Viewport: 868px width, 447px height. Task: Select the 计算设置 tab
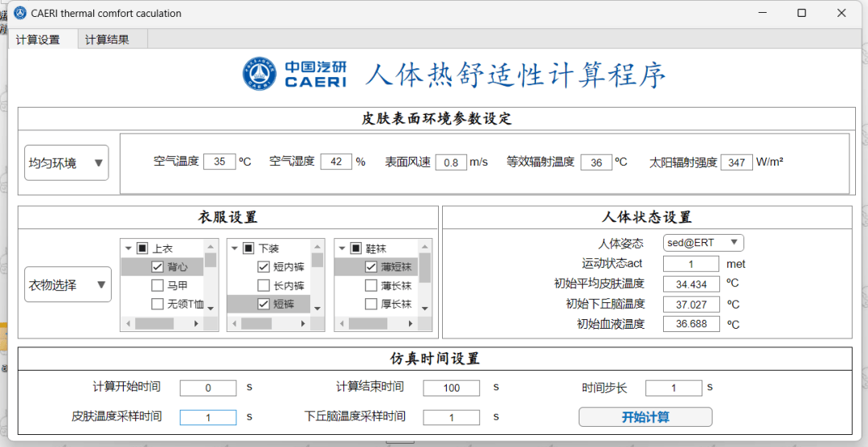point(39,40)
